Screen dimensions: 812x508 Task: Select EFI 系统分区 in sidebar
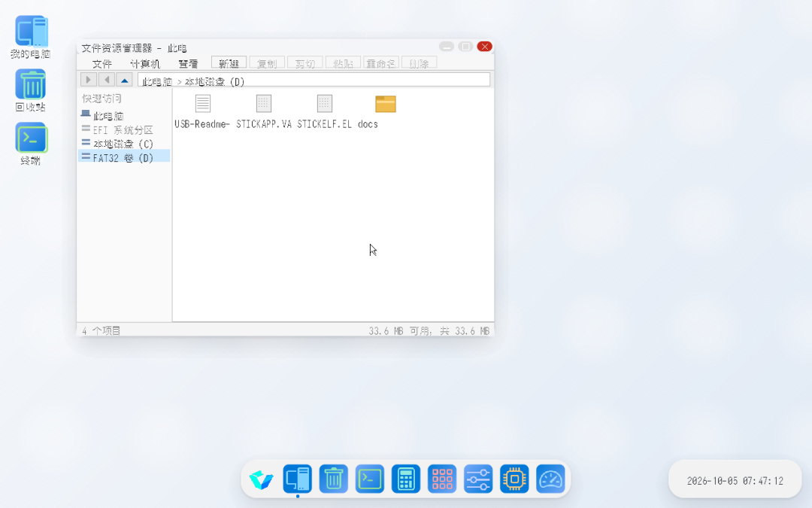click(124, 129)
